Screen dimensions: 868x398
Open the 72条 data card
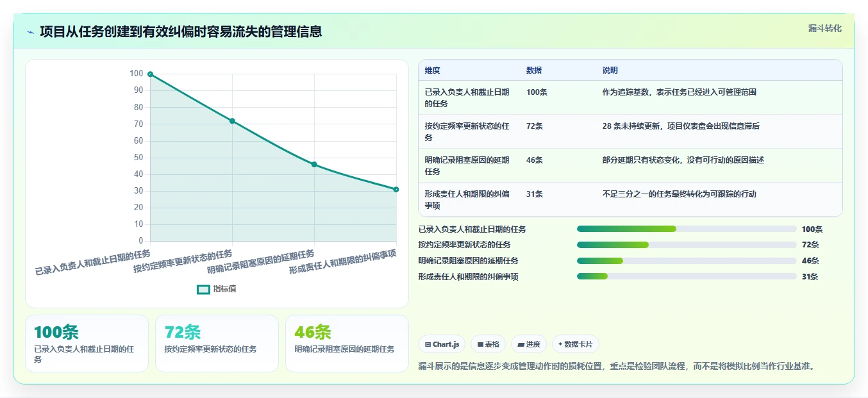tap(217, 344)
